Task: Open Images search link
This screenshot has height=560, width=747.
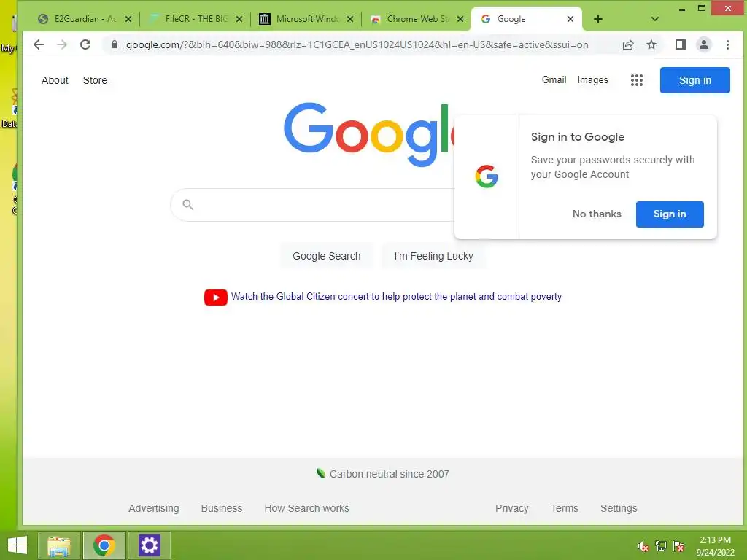Action: pyautogui.click(x=592, y=80)
